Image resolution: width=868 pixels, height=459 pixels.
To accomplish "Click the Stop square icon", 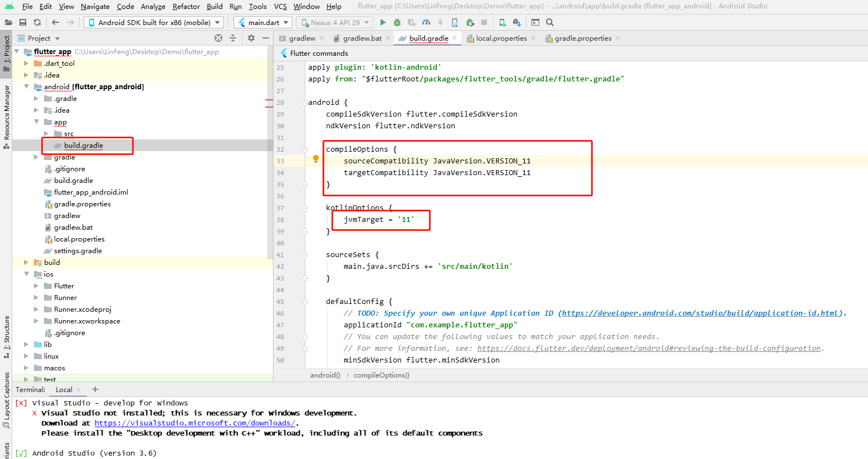I will tap(484, 22).
